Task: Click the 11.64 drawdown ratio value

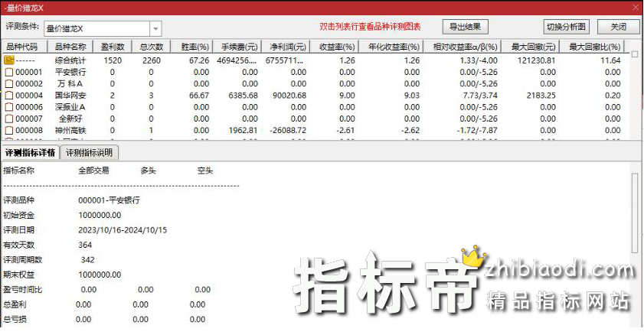Action: [x=610, y=60]
